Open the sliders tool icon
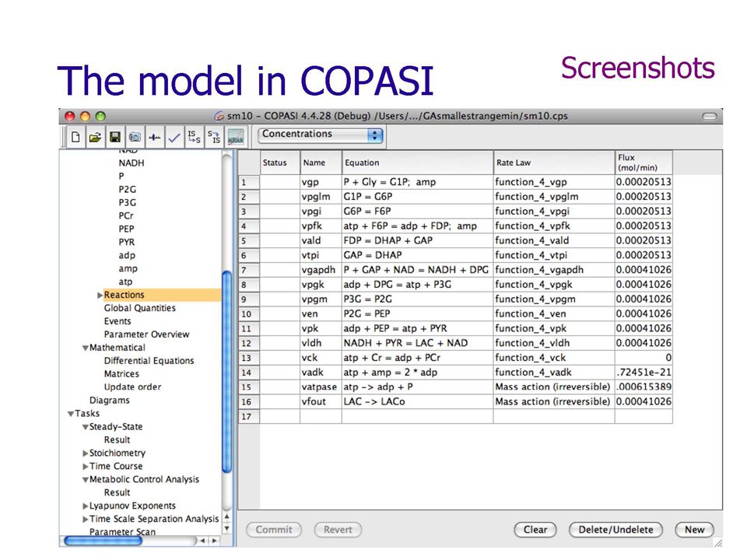Screen dimensions: 747x560 154,137
